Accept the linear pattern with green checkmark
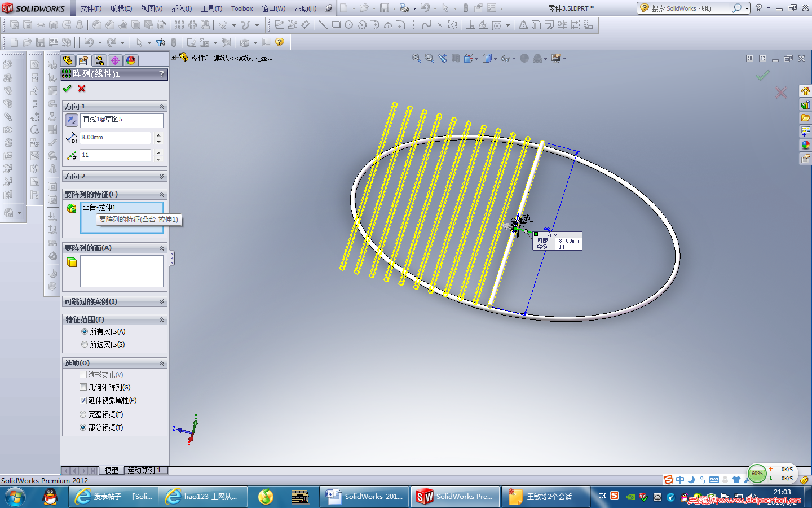The image size is (812, 508). point(68,89)
